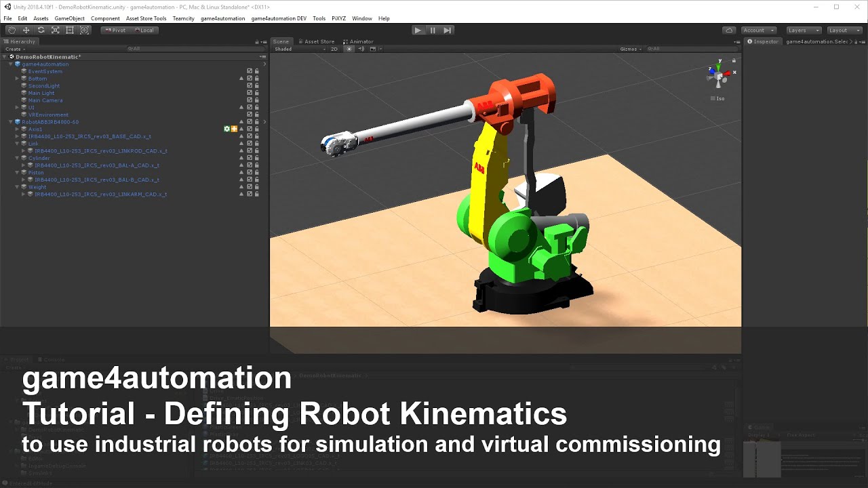Collapse game4automation tree node
Viewport: 868px width, 488px height.
(x=11, y=64)
